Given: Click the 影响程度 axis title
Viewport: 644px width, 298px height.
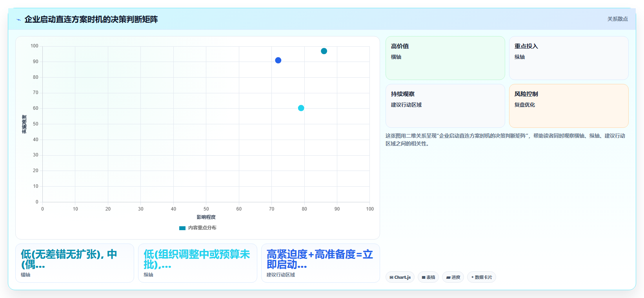Looking at the screenshot, I should [x=206, y=217].
